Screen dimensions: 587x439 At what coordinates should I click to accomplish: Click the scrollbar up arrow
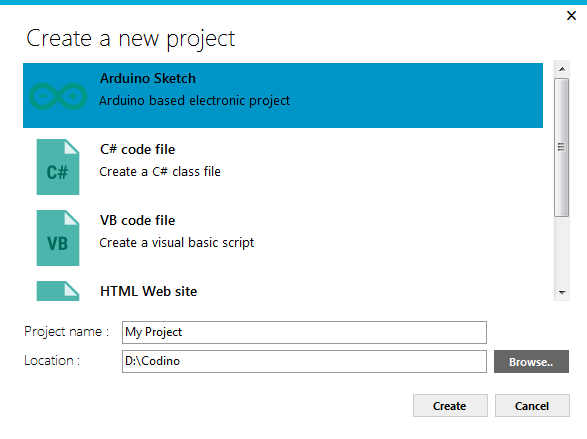tap(562, 69)
